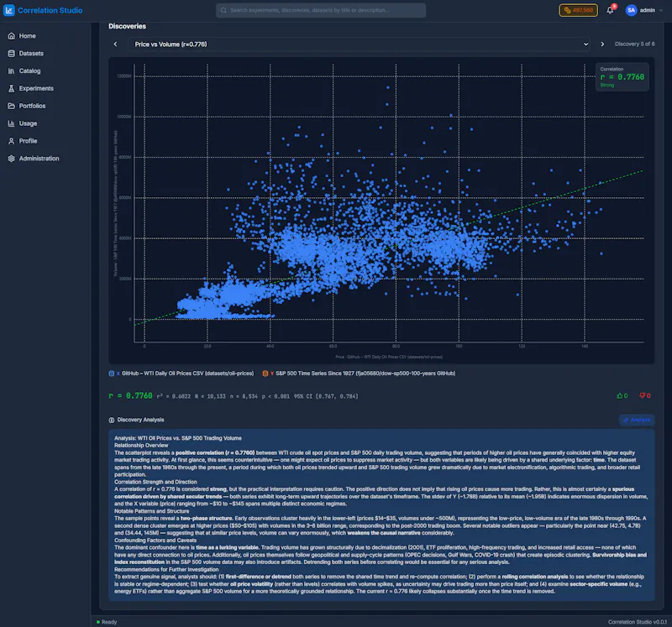Click the Experiments flask icon
The image size is (672, 627).
pos(12,89)
